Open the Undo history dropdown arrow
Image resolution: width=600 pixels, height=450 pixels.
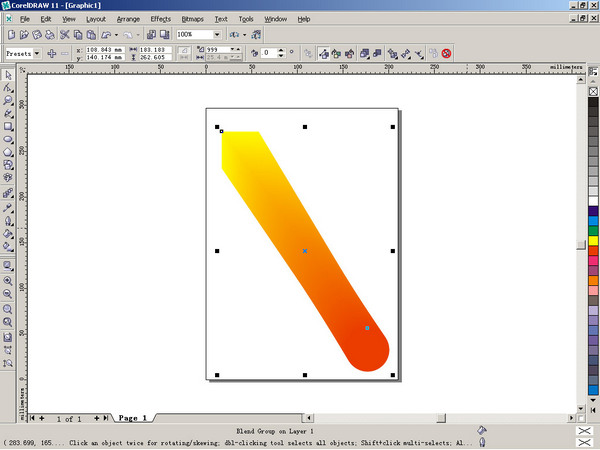click(x=115, y=35)
